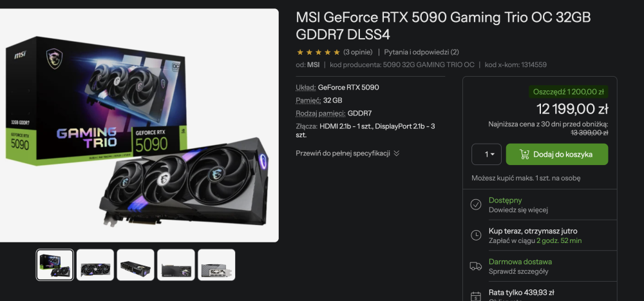Click the double chevron icon after Przewiń do pełnej specyfikacji
The width and height of the screenshot is (644, 301).
tap(396, 153)
